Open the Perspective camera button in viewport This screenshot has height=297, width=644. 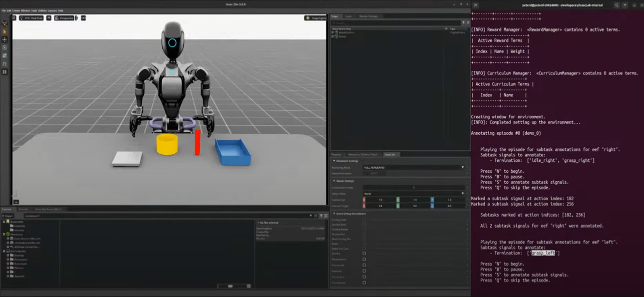(x=64, y=18)
